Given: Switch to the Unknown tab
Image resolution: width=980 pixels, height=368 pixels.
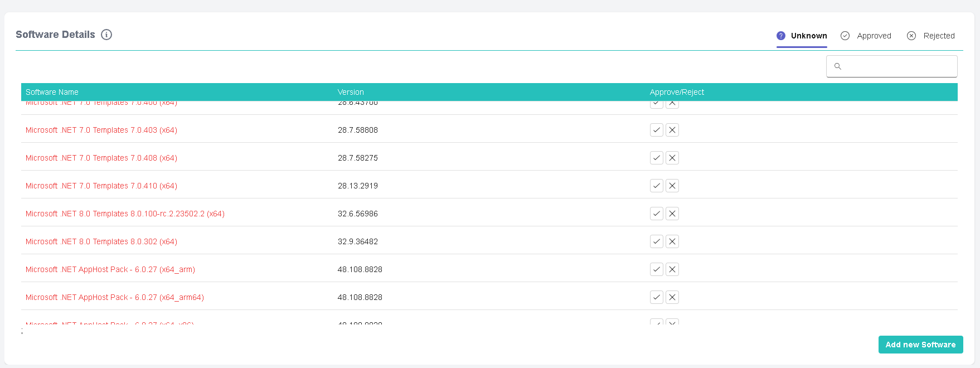Looking at the screenshot, I should tap(802, 36).
